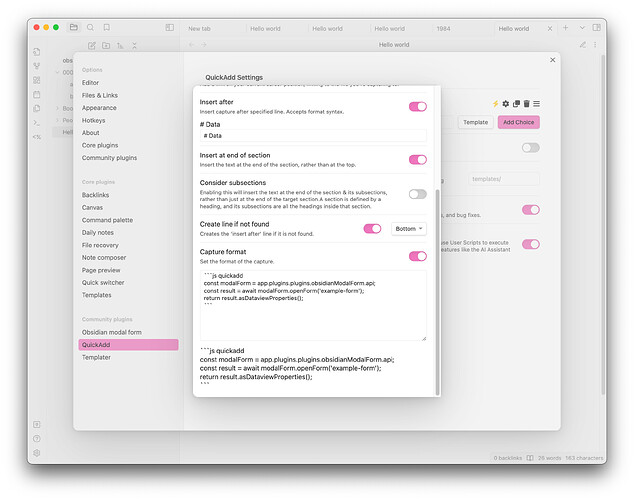634x500 pixels.
Task: Navigate forward with the right arrow
Action: (x=204, y=44)
